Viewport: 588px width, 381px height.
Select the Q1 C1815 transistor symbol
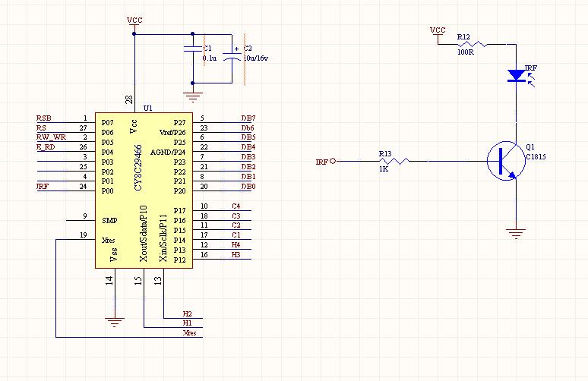pos(506,161)
